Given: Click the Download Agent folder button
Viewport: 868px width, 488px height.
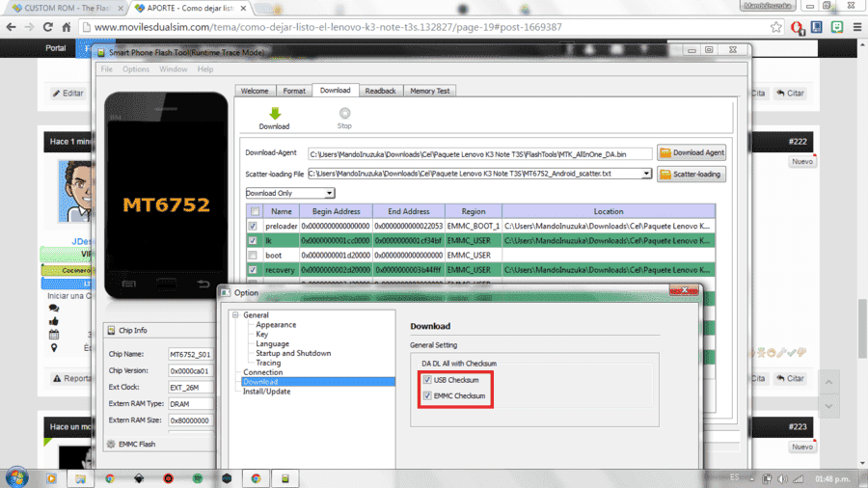Looking at the screenshot, I should (692, 152).
